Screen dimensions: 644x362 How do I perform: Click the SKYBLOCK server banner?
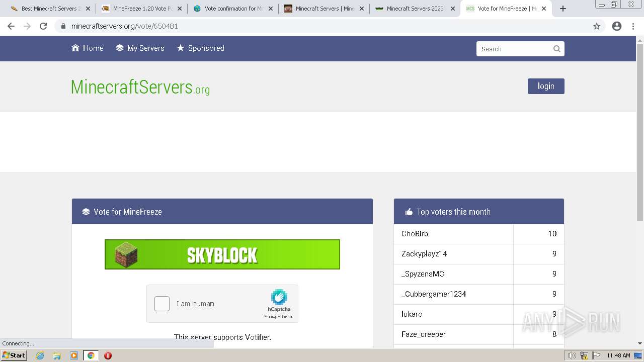(x=222, y=254)
